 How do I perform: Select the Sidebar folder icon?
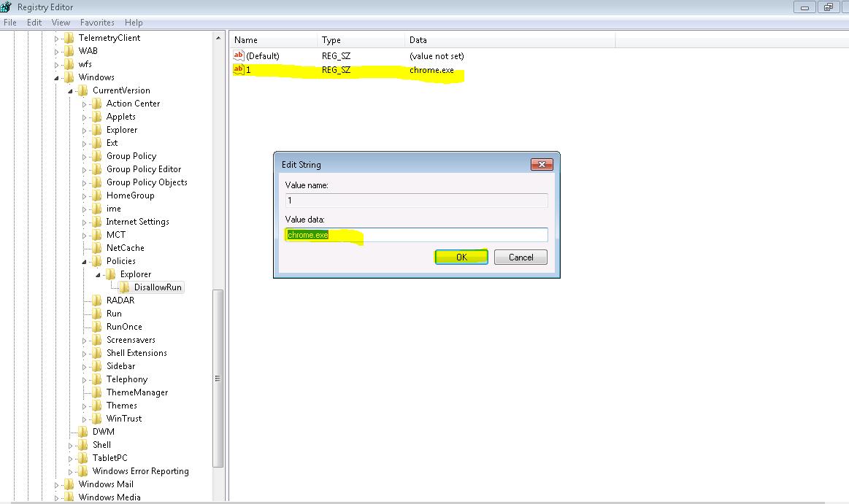tap(97, 366)
